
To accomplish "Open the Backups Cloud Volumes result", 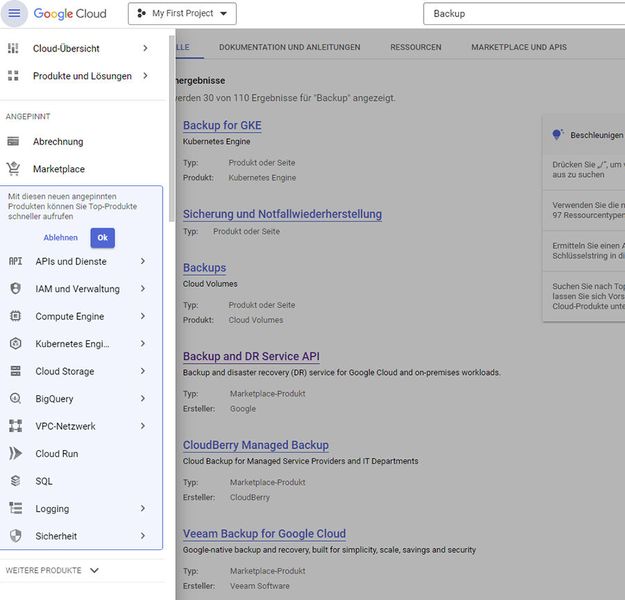I will pyautogui.click(x=204, y=268).
